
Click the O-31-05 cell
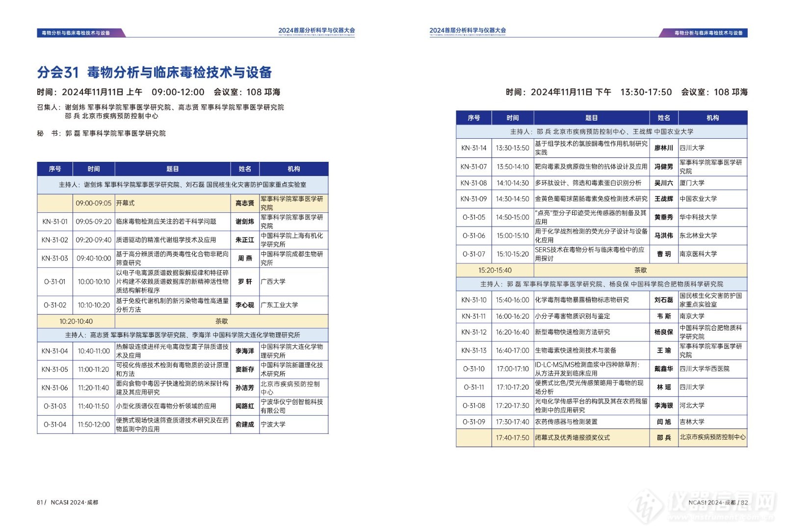click(474, 217)
